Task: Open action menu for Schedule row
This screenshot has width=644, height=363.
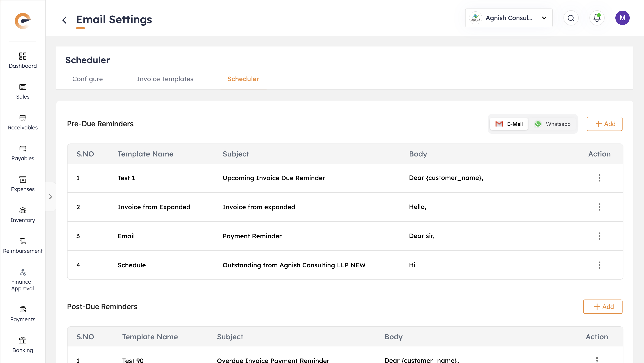Action: pyautogui.click(x=599, y=265)
